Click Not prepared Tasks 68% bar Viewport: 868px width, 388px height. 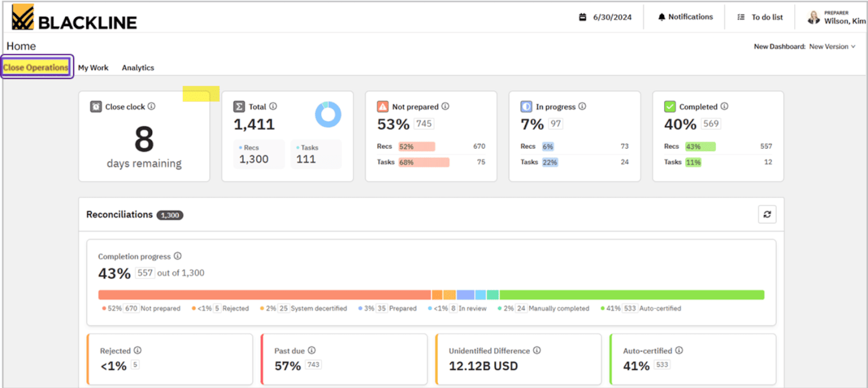[424, 162]
